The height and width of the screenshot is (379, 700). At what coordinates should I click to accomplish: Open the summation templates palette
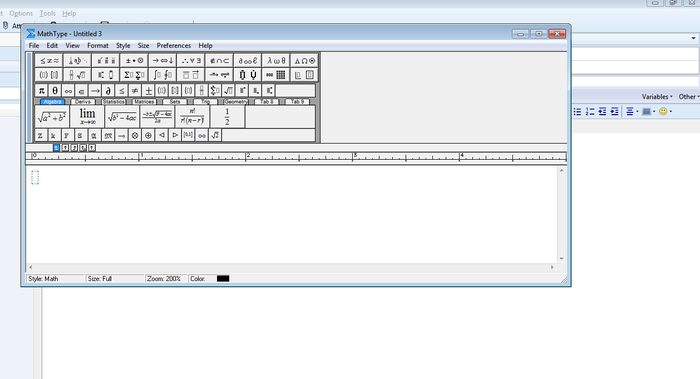click(x=134, y=75)
